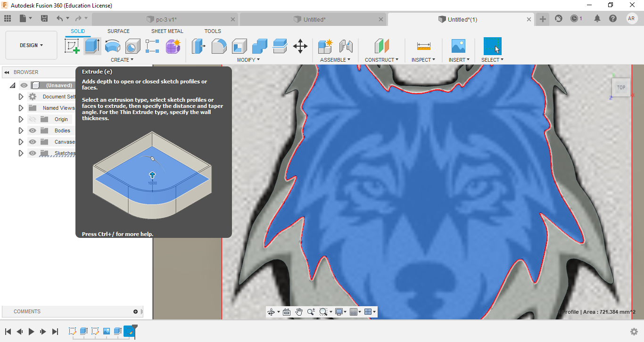This screenshot has width=644, height=342.
Task: Open the Rectangular Pattern tool
Action: 152,46
